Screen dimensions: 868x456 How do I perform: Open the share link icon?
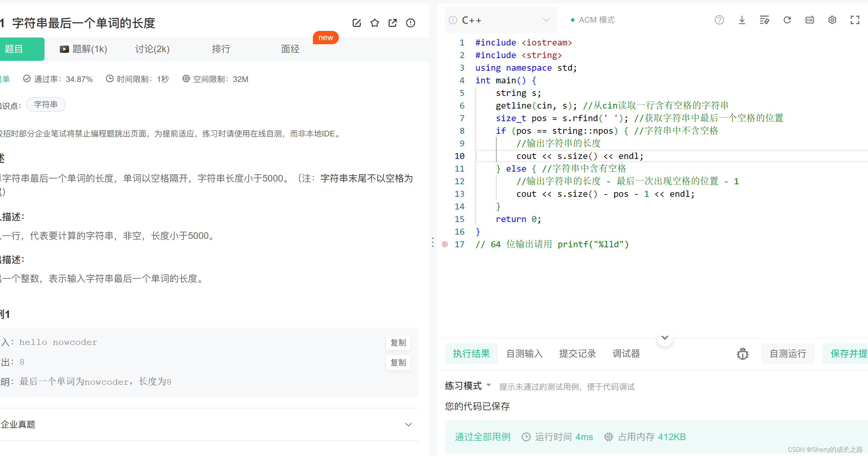(x=392, y=23)
